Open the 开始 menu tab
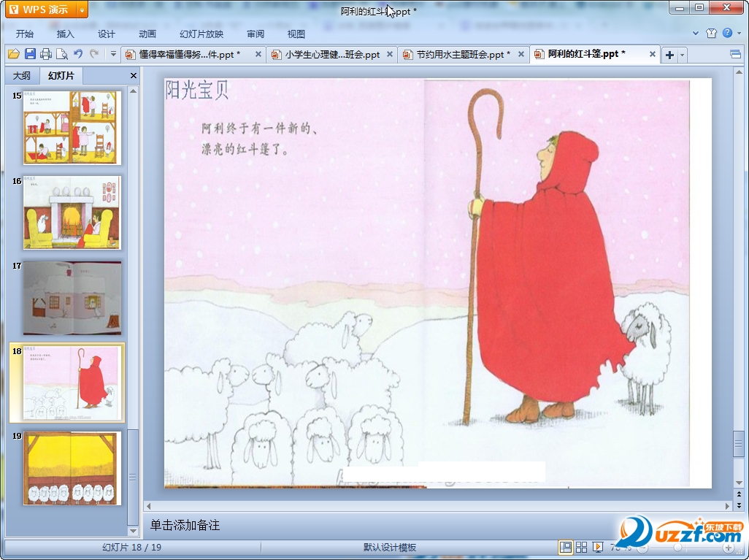This screenshot has width=749, height=560. click(x=24, y=34)
